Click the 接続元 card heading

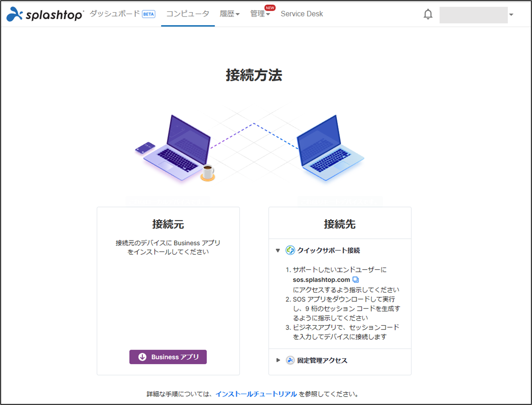coord(168,224)
